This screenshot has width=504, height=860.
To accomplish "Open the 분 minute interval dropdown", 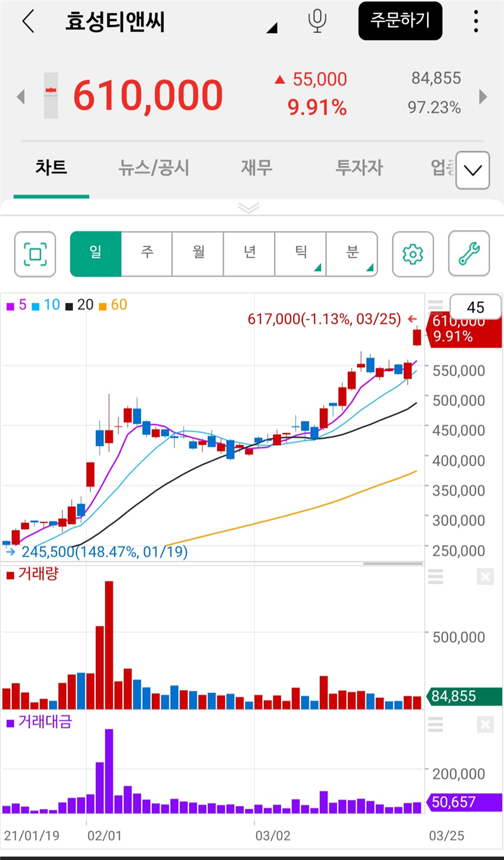I will [x=352, y=254].
